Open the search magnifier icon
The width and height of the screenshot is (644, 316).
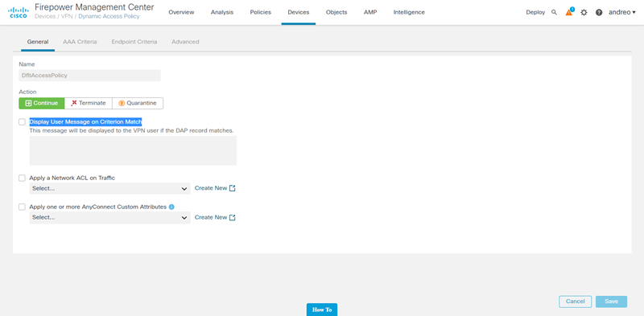click(x=554, y=12)
